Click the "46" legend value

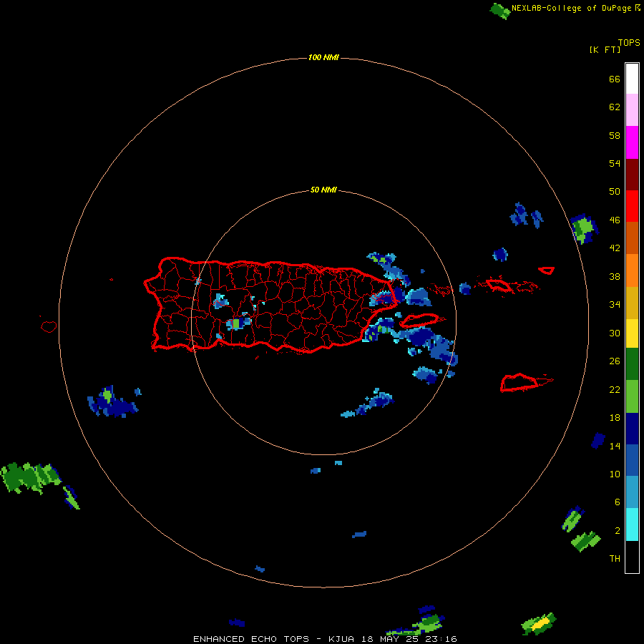pos(615,220)
